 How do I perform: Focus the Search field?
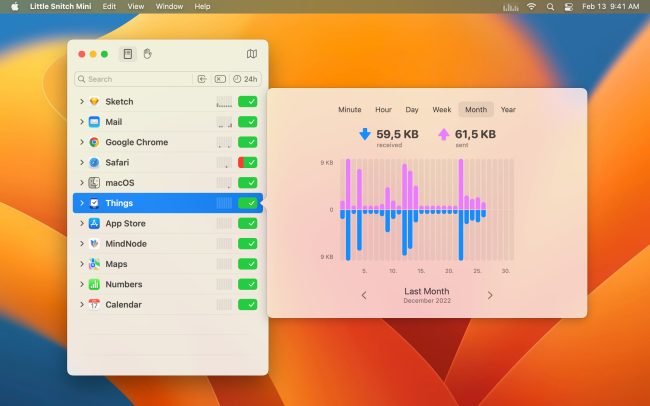point(135,79)
